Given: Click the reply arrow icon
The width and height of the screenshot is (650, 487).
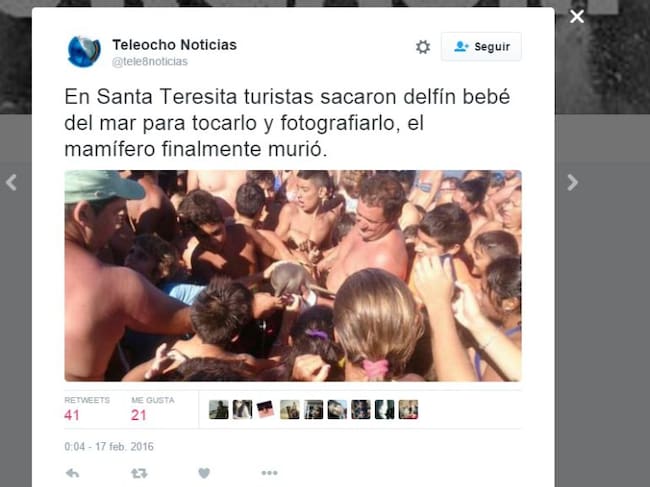Looking at the screenshot, I should pos(73,473).
